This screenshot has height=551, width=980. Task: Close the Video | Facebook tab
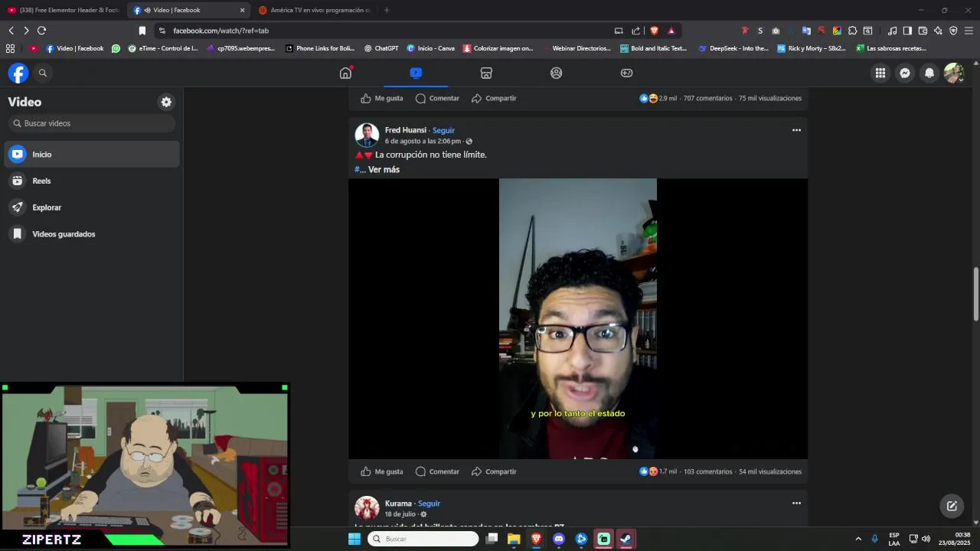click(x=243, y=10)
